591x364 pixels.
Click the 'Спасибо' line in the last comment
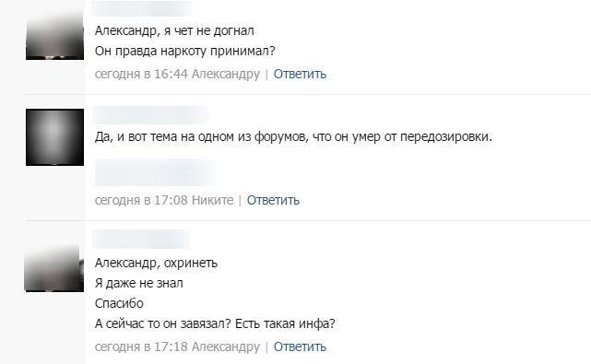click(x=119, y=303)
